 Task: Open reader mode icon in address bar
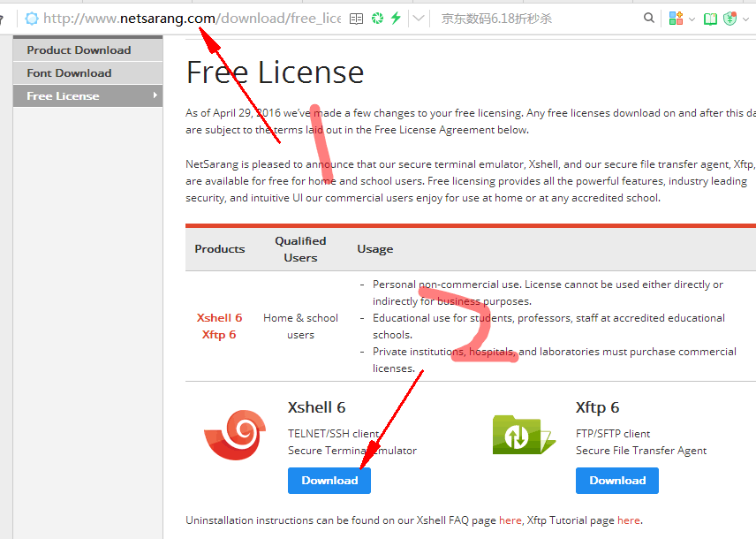coord(356,19)
